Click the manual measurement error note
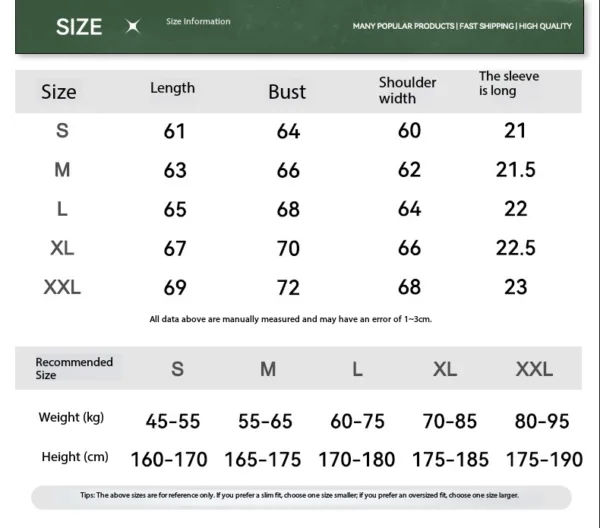This screenshot has height=528, width=600. tap(290, 319)
